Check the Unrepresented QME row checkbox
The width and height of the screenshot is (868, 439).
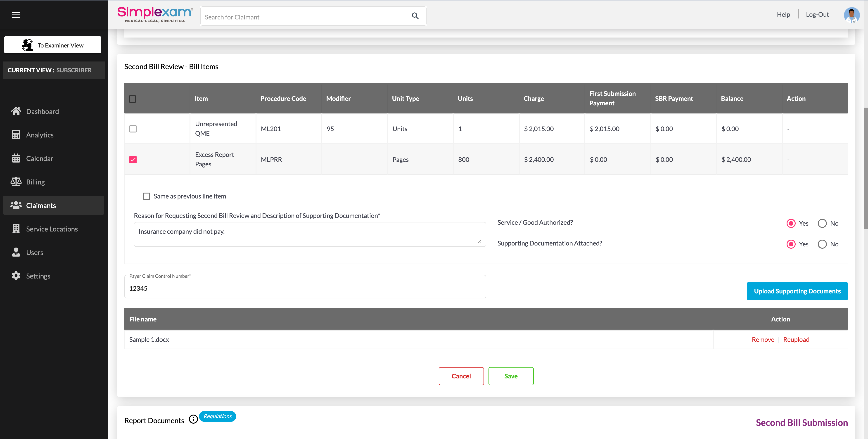(x=133, y=129)
